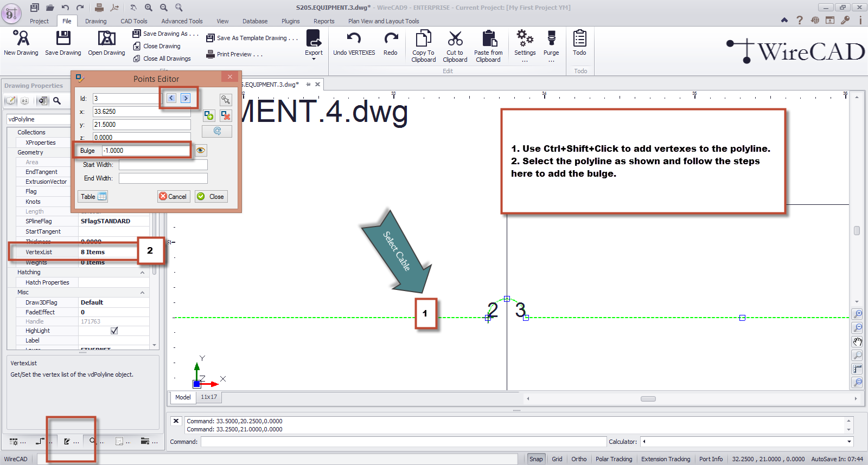Click categorized view icon in Drawing Properties
The image size is (868, 465).
pyautogui.click(x=11, y=101)
